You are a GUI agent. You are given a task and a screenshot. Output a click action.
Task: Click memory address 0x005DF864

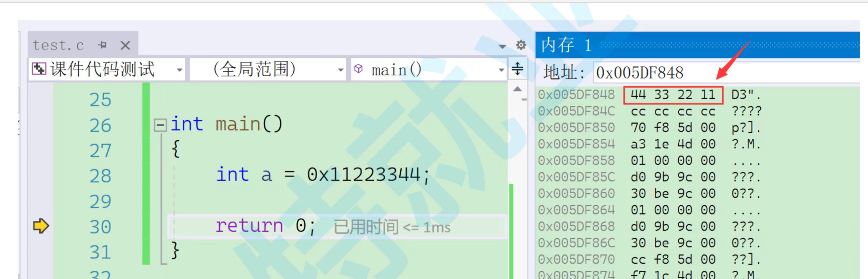(576, 210)
